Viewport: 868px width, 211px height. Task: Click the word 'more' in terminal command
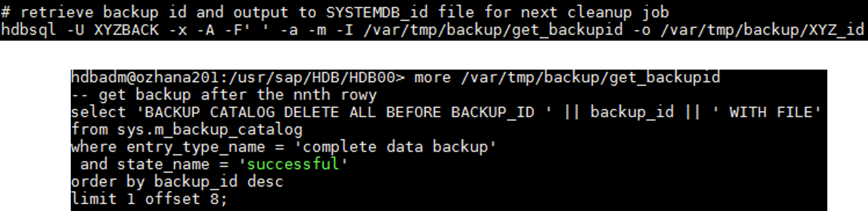click(x=431, y=77)
